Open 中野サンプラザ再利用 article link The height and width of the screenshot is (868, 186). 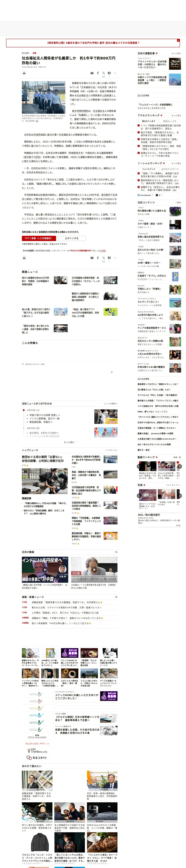click(152, 80)
